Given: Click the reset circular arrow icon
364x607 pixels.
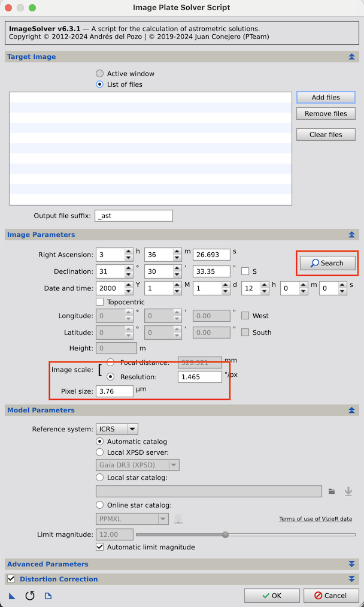Looking at the screenshot, I should pyautogui.click(x=30, y=596).
